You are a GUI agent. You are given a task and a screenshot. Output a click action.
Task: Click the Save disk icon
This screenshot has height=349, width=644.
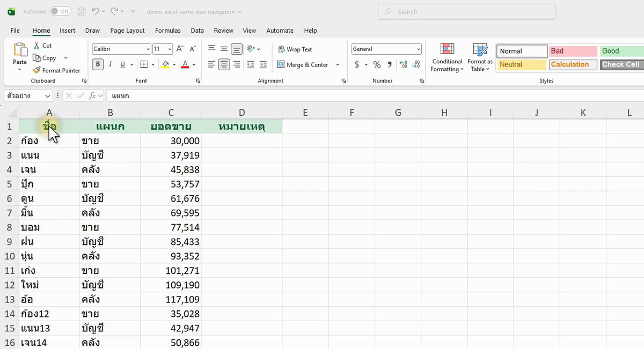coord(82,11)
